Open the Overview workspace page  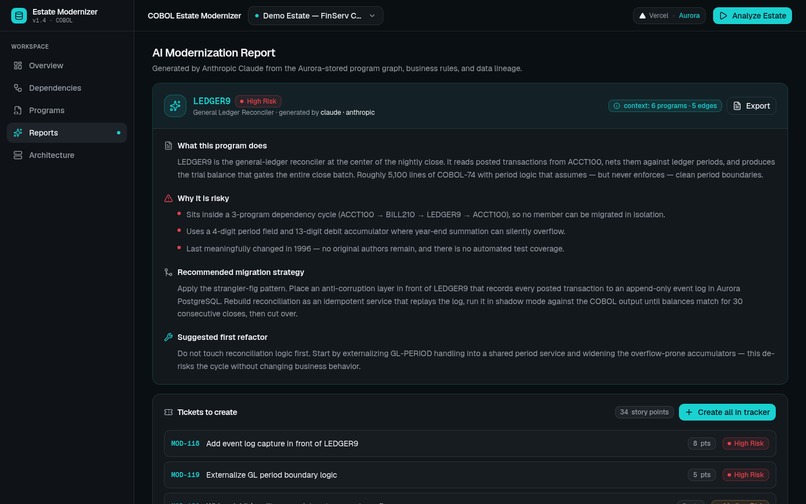67,66
